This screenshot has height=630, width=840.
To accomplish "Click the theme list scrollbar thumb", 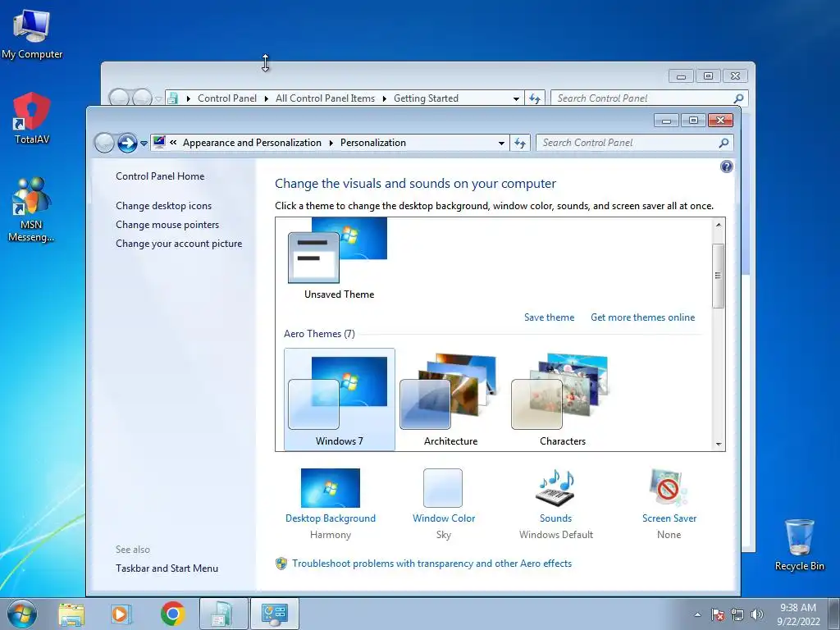I will coord(719,276).
